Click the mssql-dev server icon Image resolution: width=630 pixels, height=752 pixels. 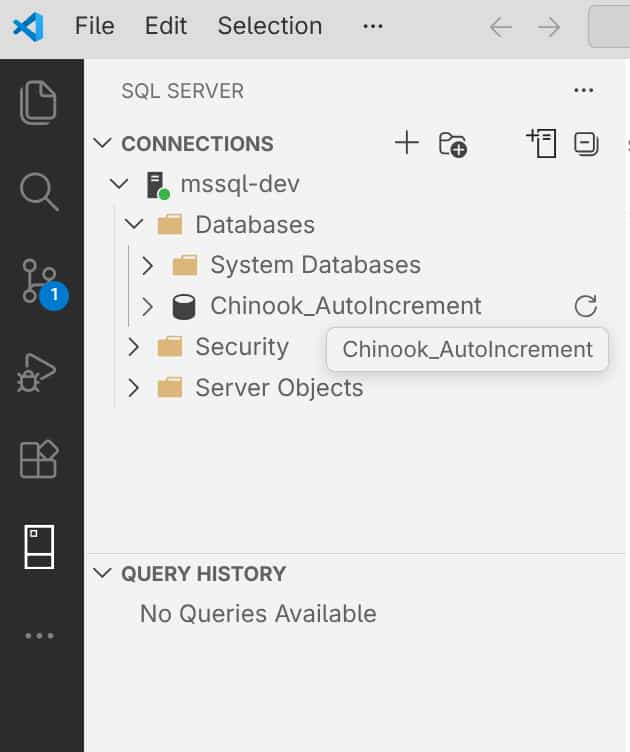click(x=157, y=185)
